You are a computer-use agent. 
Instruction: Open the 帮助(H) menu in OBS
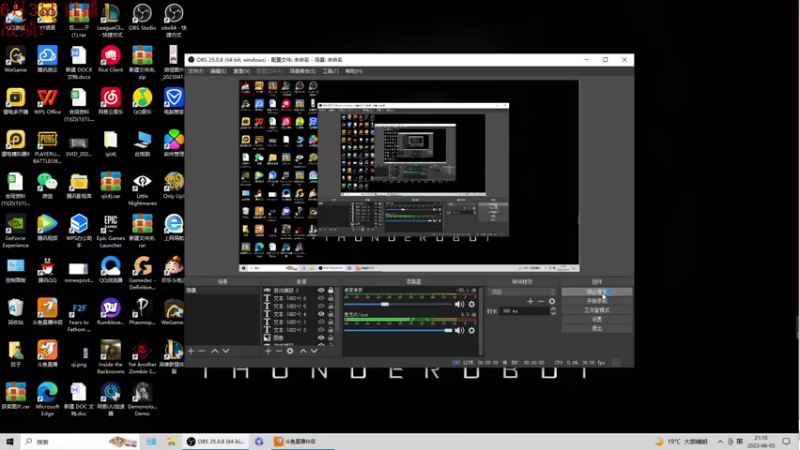354,71
